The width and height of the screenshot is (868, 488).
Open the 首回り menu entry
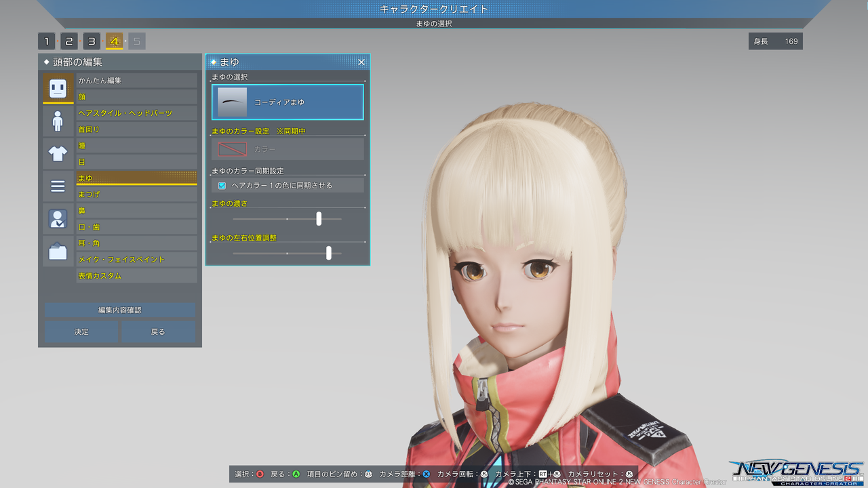pos(137,129)
